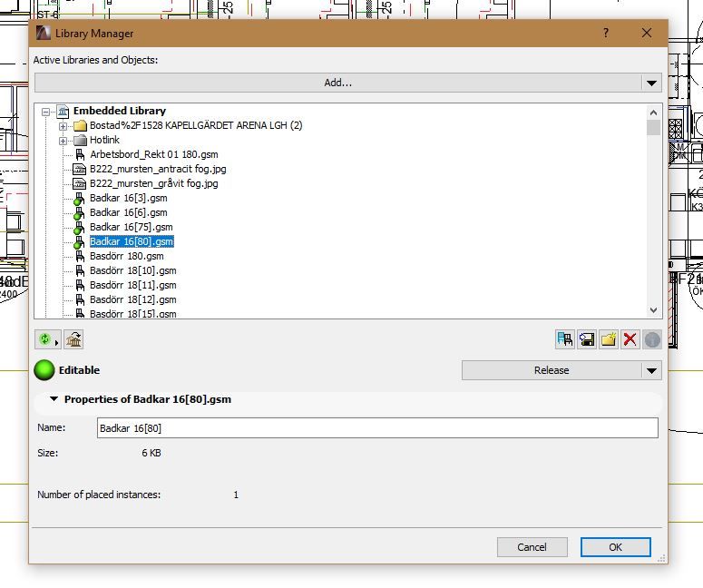The height and width of the screenshot is (588, 703).
Task: Expand the Bostad KAPELLGÄRDET ARENA LGH folder
Action: pos(63,126)
